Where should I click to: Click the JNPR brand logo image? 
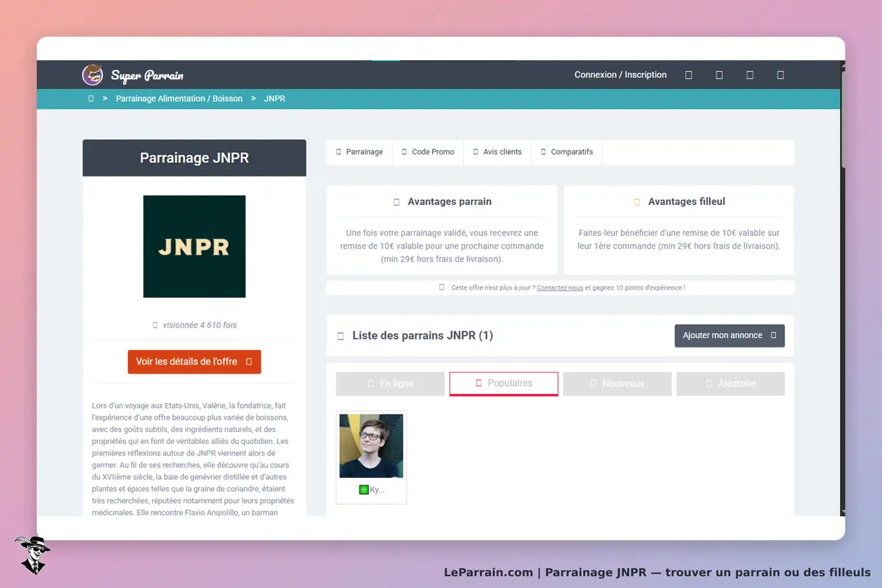pos(194,246)
